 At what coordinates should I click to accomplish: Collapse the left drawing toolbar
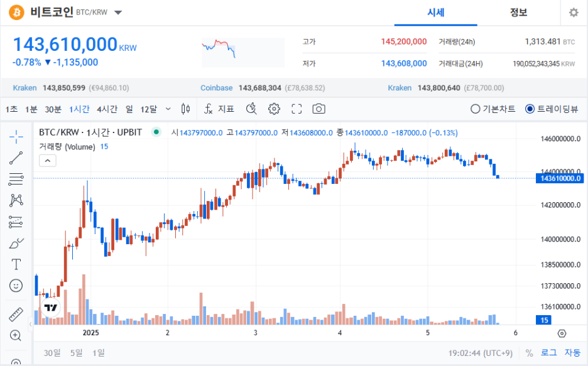[30, 324]
